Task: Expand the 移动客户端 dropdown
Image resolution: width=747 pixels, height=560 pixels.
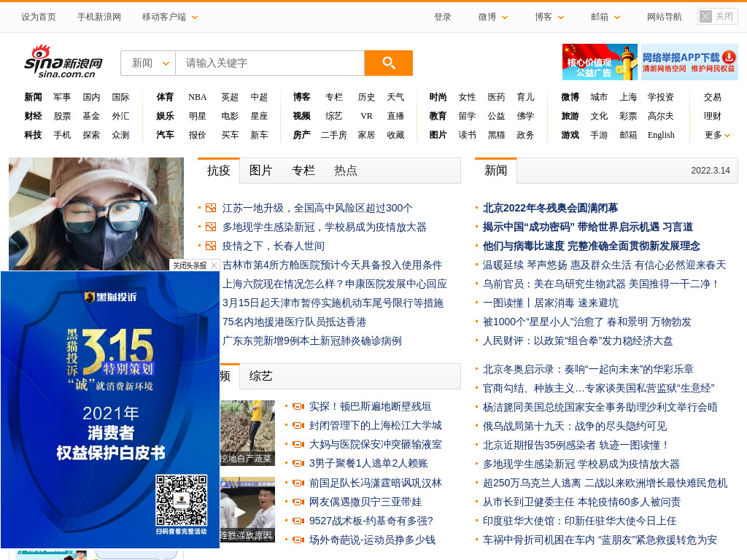Action: [x=169, y=17]
